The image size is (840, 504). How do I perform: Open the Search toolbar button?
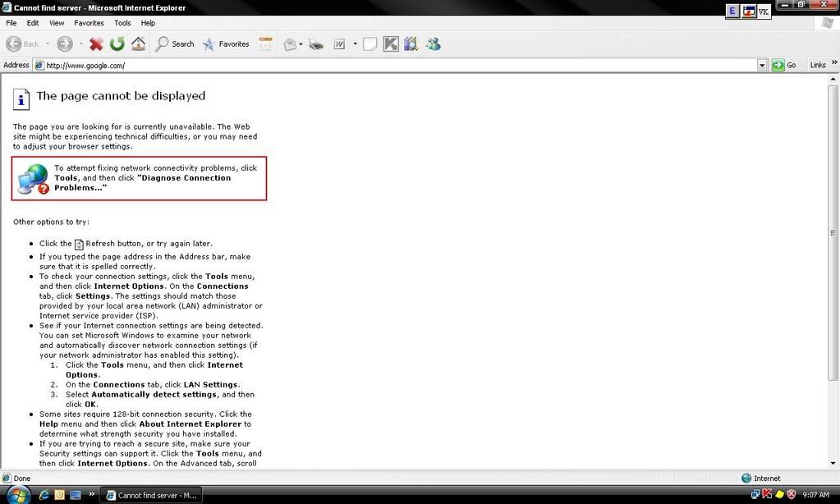point(175,44)
